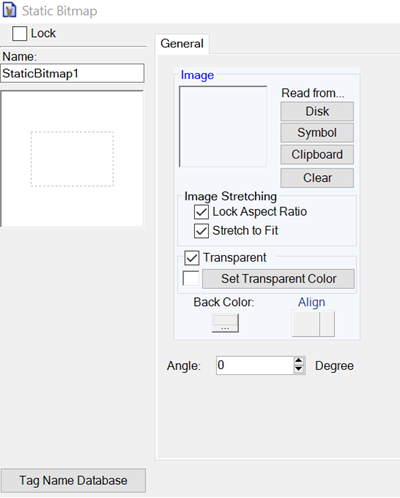400x498 pixels.
Task: Click the Static Bitmap title bar icon
Action: pyautogui.click(x=9, y=10)
